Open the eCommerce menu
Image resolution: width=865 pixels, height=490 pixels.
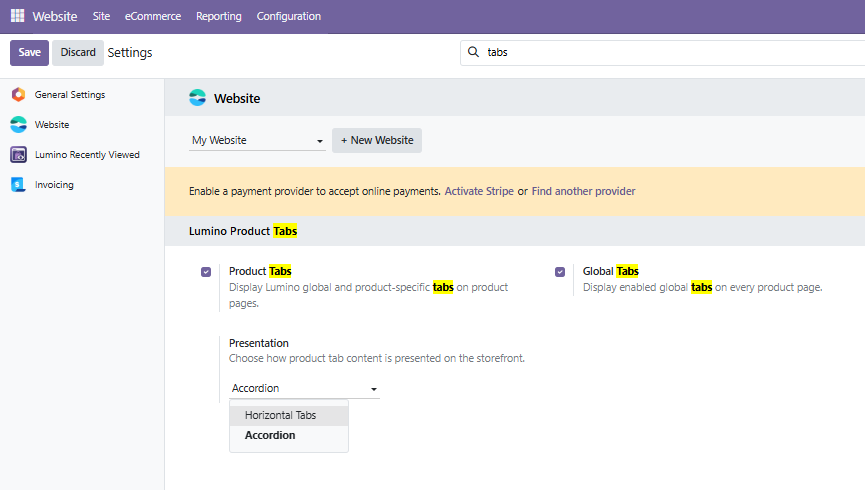153,16
